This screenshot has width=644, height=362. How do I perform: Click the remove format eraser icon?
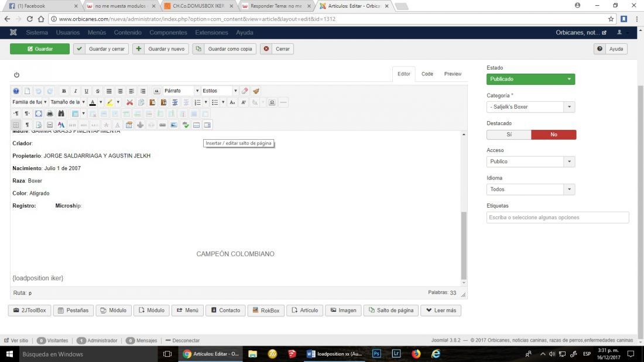[245, 91]
